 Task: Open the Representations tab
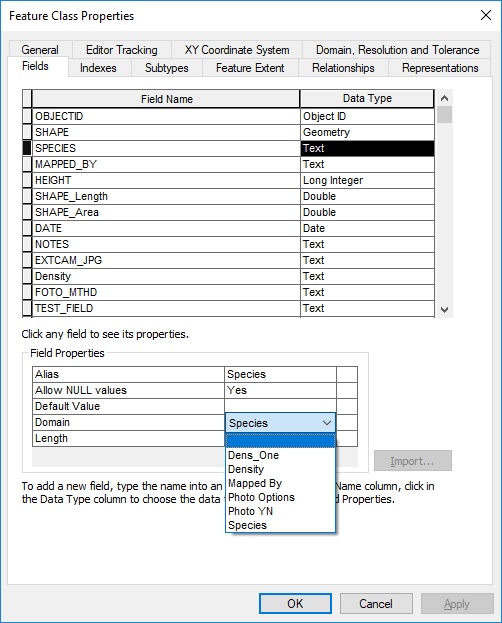tap(440, 68)
